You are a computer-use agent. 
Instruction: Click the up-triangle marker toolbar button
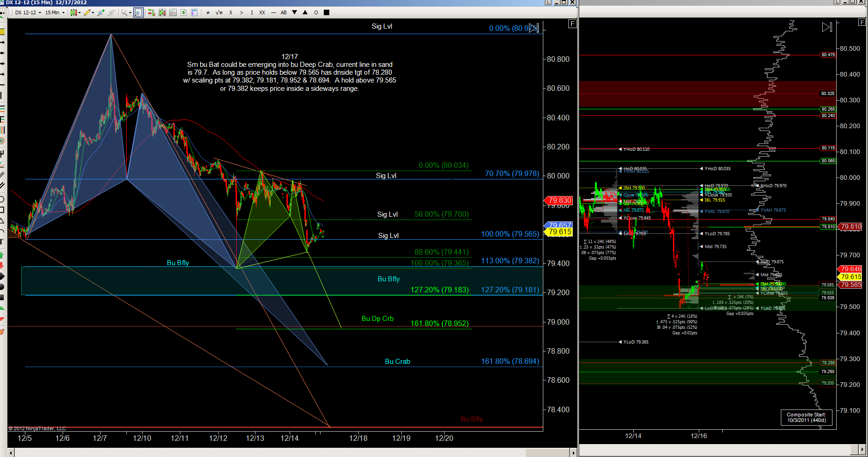click(x=305, y=12)
